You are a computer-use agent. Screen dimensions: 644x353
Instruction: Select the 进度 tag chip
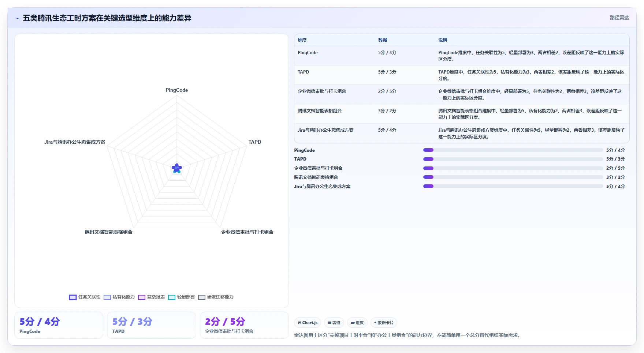[357, 323]
